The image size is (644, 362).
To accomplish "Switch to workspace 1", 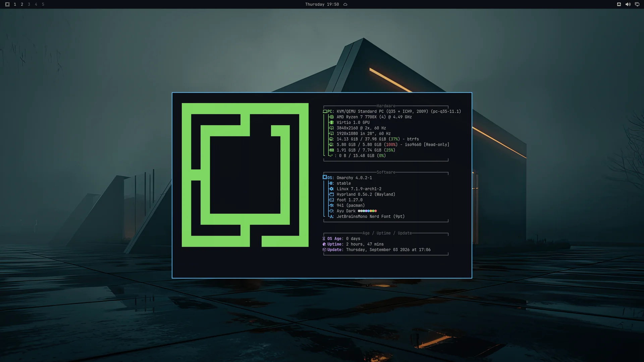I will (x=15, y=4).
